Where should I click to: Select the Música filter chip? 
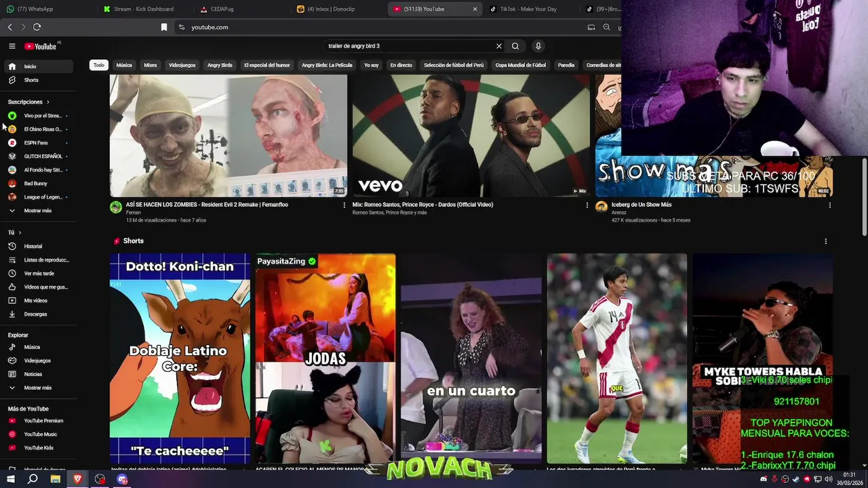(x=124, y=65)
